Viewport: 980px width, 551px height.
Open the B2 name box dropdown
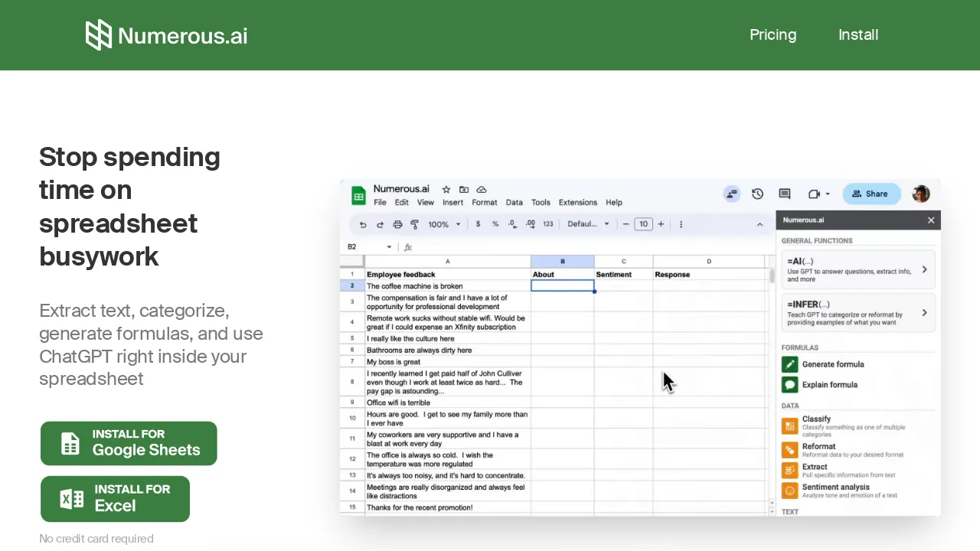pyautogui.click(x=389, y=247)
